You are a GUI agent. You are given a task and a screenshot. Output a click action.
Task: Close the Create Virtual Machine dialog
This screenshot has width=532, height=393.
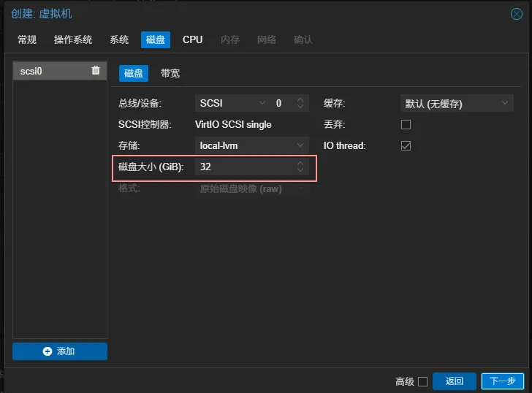pyautogui.click(x=516, y=14)
